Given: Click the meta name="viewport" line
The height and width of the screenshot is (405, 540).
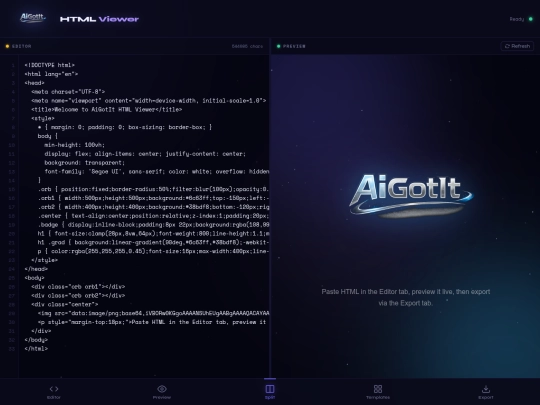Looking at the screenshot, I should [148, 101].
